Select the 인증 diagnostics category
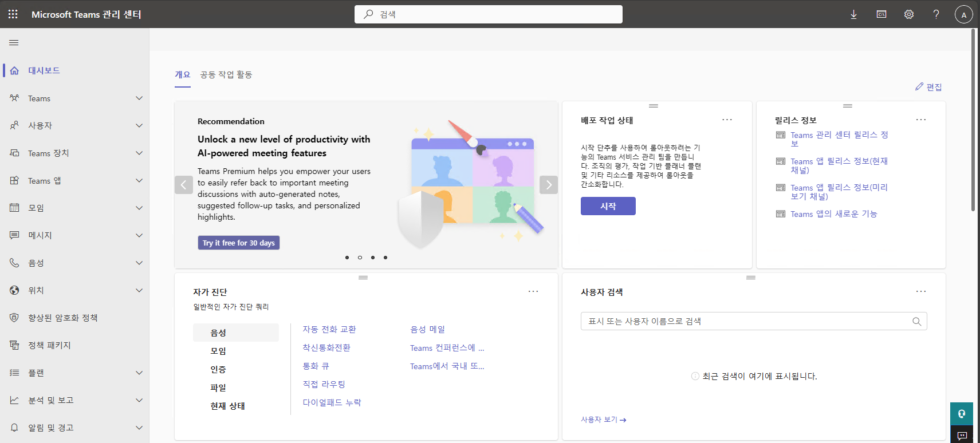Screen dimensions: 980x443 [x=236, y=369]
